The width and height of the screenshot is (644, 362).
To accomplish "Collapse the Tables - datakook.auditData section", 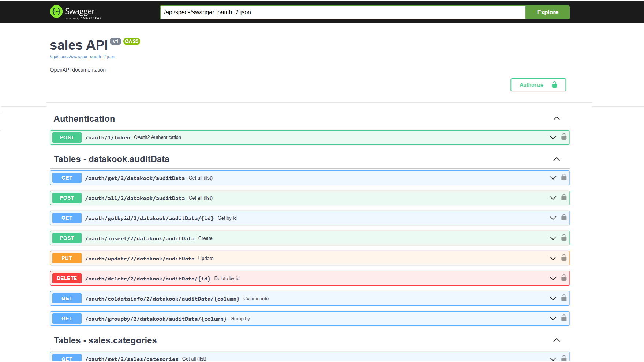I will [x=557, y=159].
